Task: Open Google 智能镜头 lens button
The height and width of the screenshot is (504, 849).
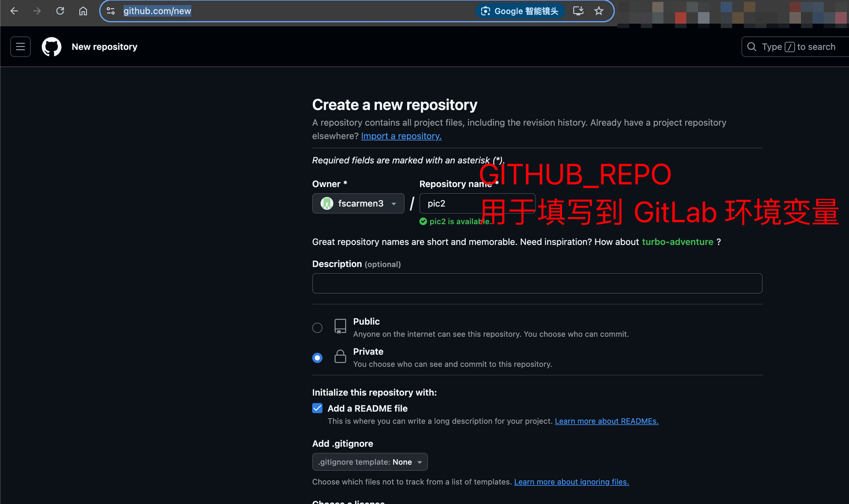Action: pyautogui.click(x=520, y=11)
